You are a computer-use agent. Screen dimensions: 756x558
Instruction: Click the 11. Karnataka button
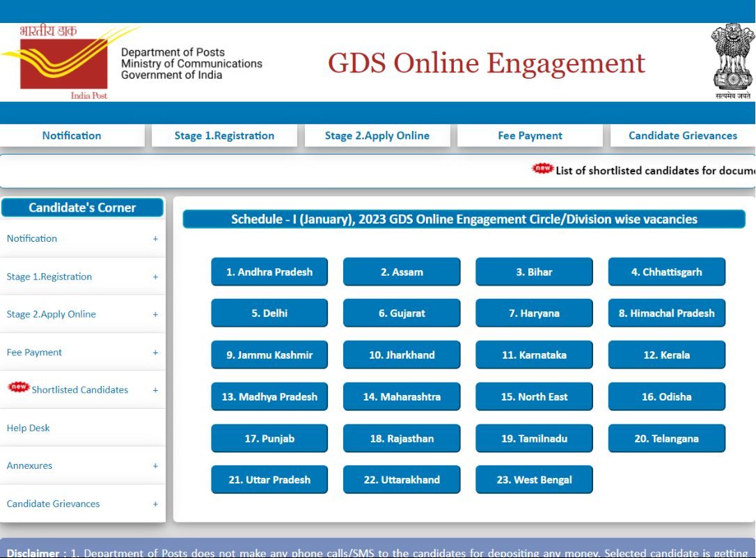534,355
